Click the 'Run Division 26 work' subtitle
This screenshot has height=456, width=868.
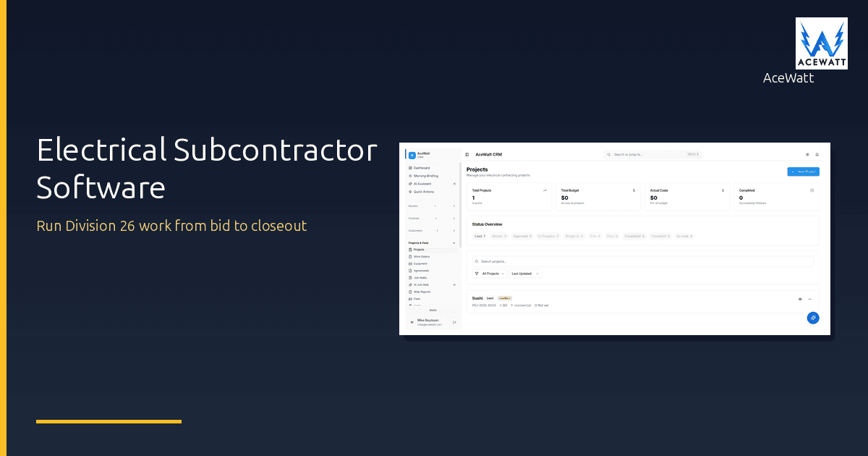pyautogui.click(x=172, y=226)
